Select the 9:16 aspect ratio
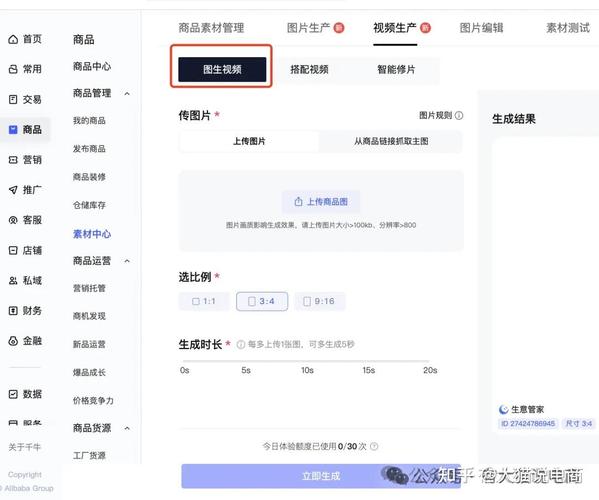This screenshot has width=599, height=500. 319,301
